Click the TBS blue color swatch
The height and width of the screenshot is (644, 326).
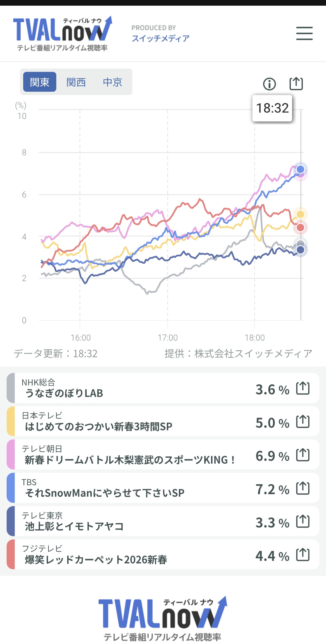point(11,488)
